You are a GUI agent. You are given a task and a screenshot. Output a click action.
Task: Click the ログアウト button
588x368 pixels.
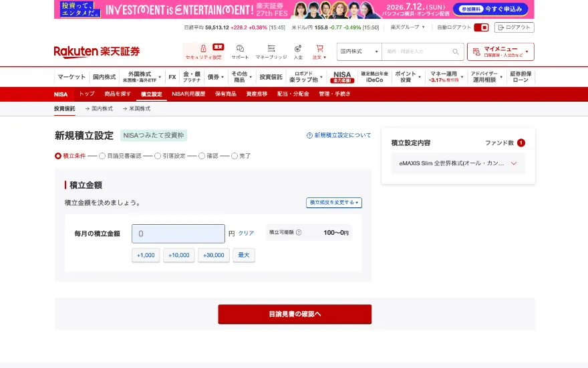coord(514,27)
